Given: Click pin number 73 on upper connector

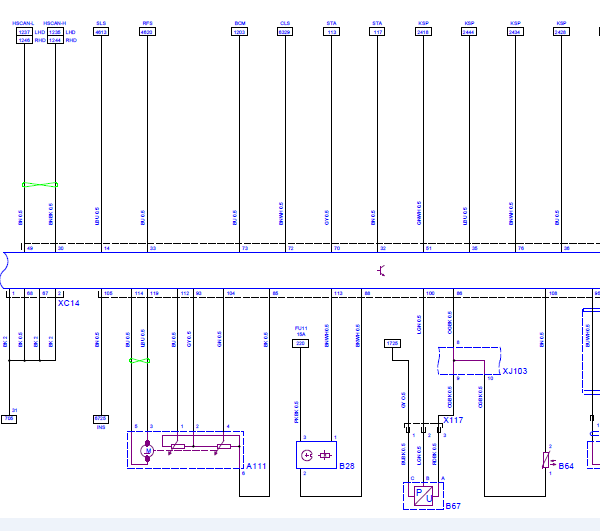Looking at the screenshot, I should 245,248.
